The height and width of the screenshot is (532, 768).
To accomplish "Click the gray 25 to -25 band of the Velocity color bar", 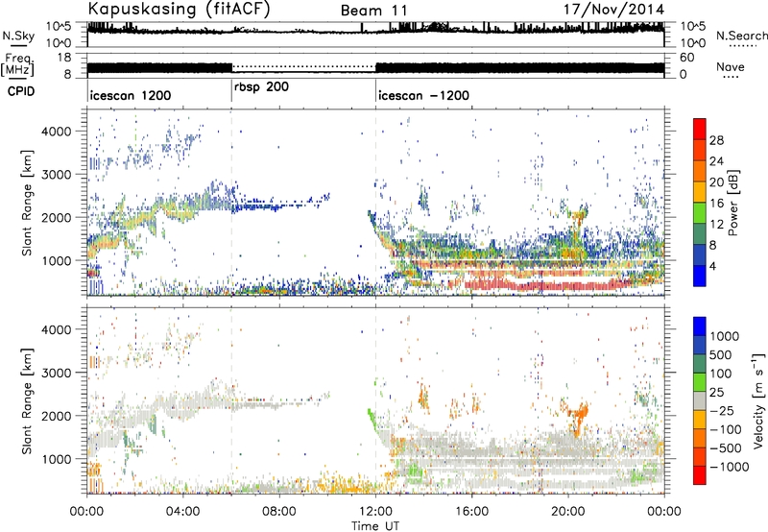I will pos(700,400).
